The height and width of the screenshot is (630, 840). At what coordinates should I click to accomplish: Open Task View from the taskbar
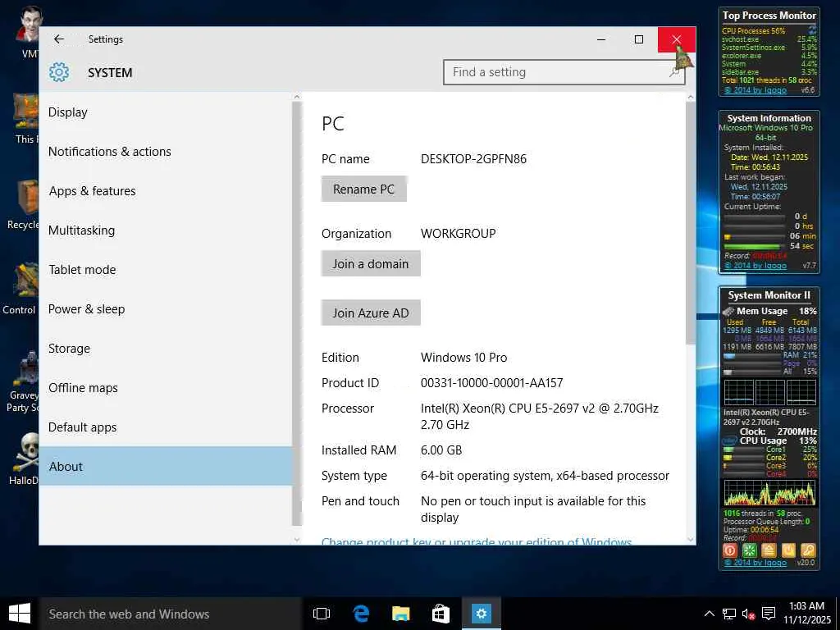(321, 614)
